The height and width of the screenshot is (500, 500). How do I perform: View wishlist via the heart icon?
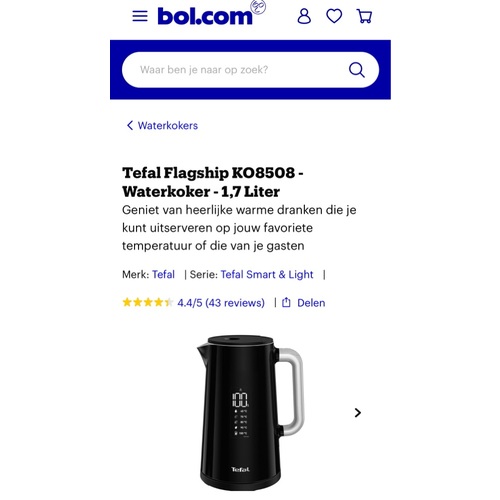point(334,16)
